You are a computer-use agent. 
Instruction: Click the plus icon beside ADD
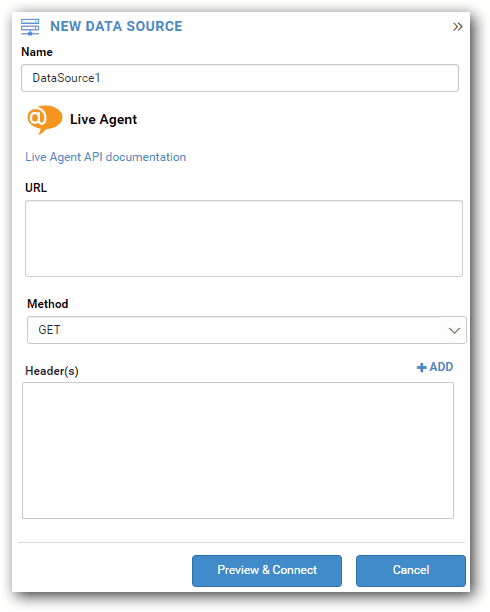(421, 368)
